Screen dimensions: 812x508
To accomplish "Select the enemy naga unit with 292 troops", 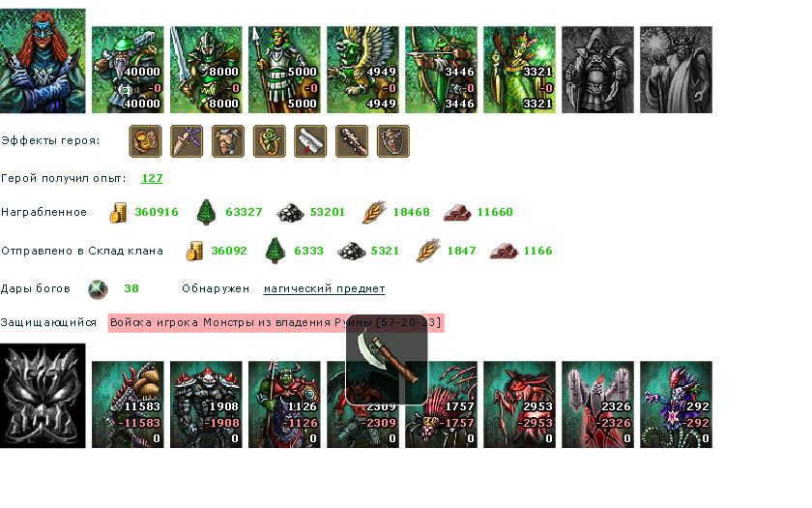I will [x=677, y=404].
